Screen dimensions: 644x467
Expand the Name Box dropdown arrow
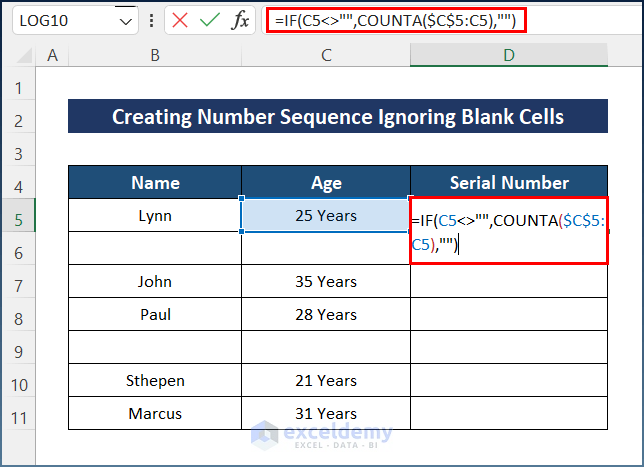pos(124,20)
